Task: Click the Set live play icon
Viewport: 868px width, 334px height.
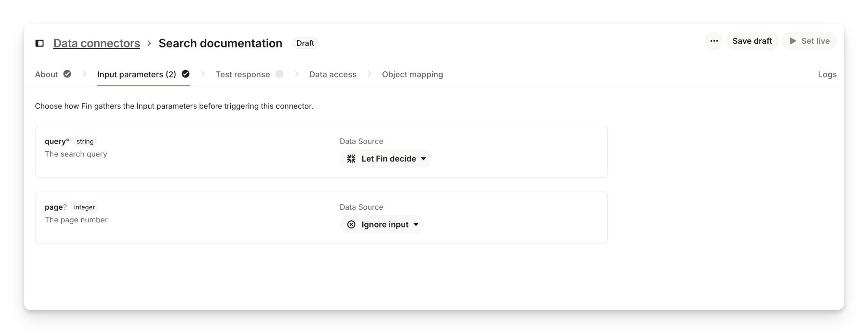Action: pyautogui.click(x=793, y=41)
